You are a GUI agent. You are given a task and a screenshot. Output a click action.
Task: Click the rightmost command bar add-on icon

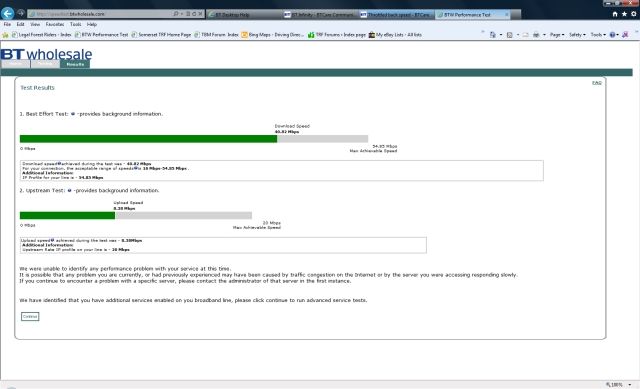(625, 35)
